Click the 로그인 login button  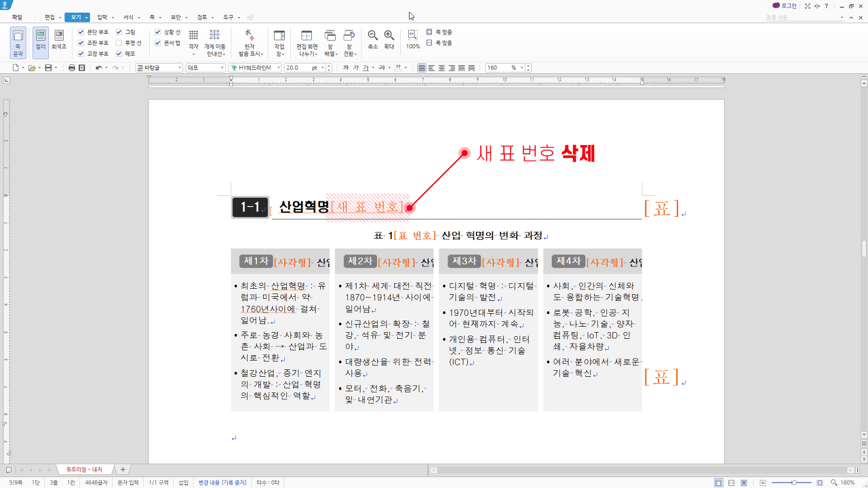point(785,5)
